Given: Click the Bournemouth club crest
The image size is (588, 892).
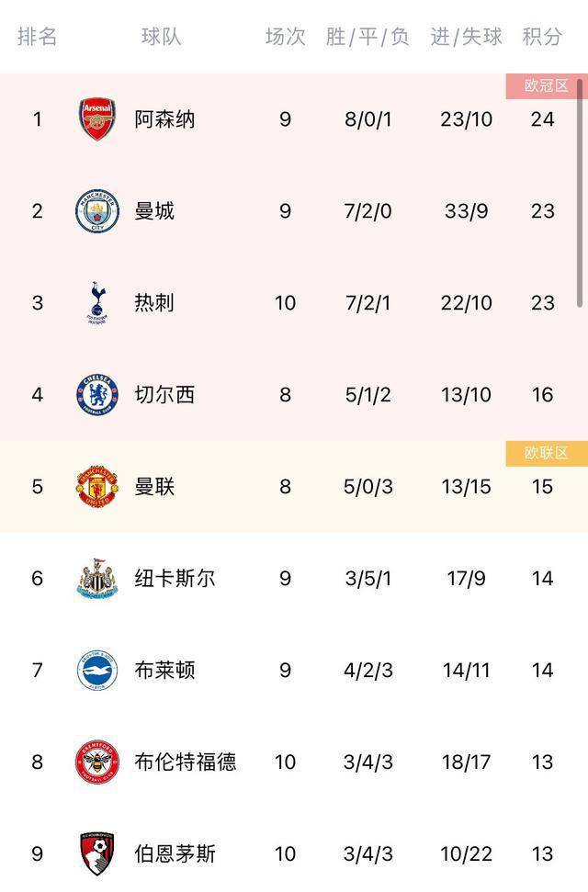Looking at the screenshot, I should tap(97, 853).
